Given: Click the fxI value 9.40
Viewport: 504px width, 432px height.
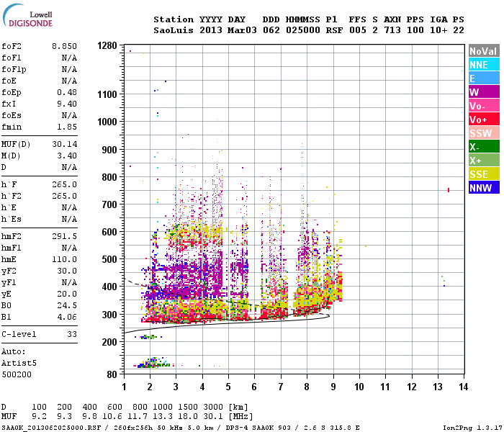Looking at the screenshot, I should point(67,104).
